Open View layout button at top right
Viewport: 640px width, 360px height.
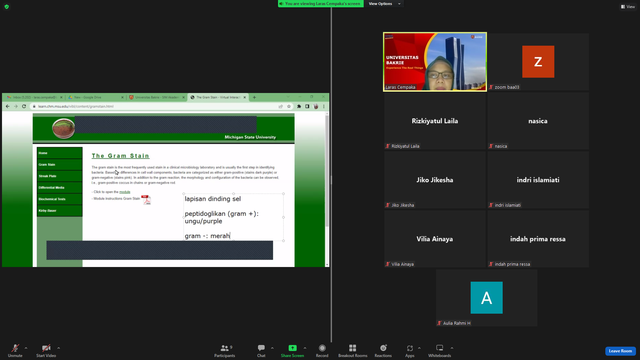[628, 7]
